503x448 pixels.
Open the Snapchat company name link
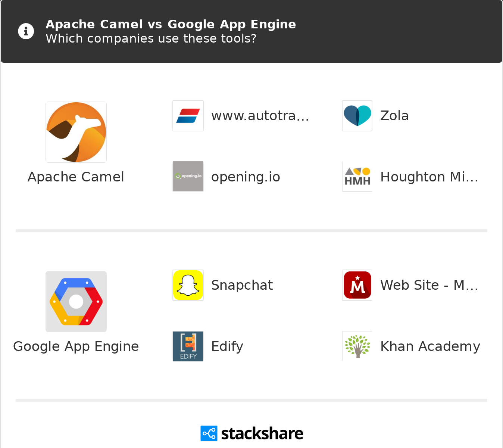242,285
